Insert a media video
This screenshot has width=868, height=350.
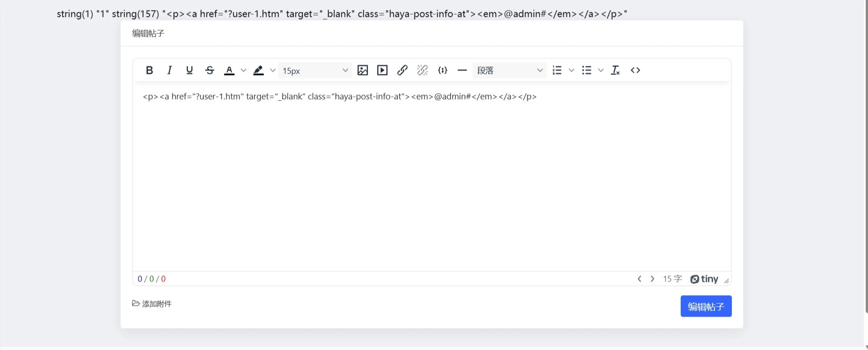[382, 70]
